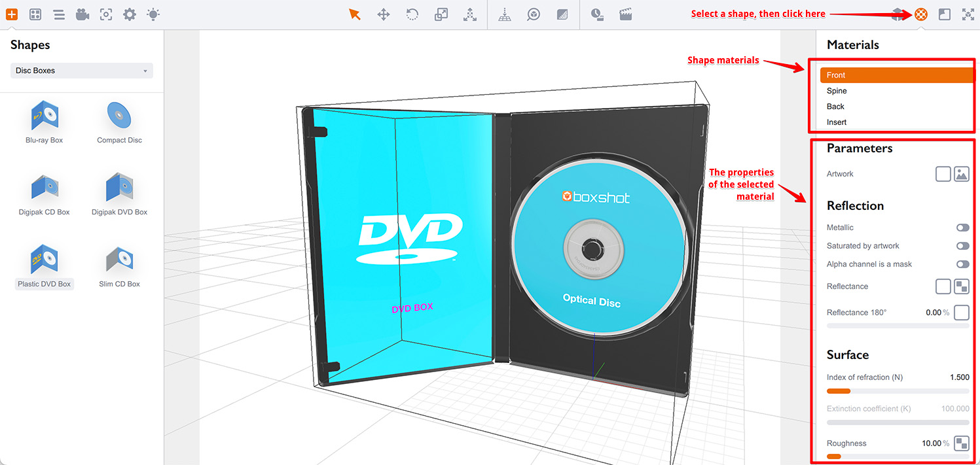The height and width of the screenshot is (465, 980).
Task: Open the materials checkered sphere icon
Action: 921,14
